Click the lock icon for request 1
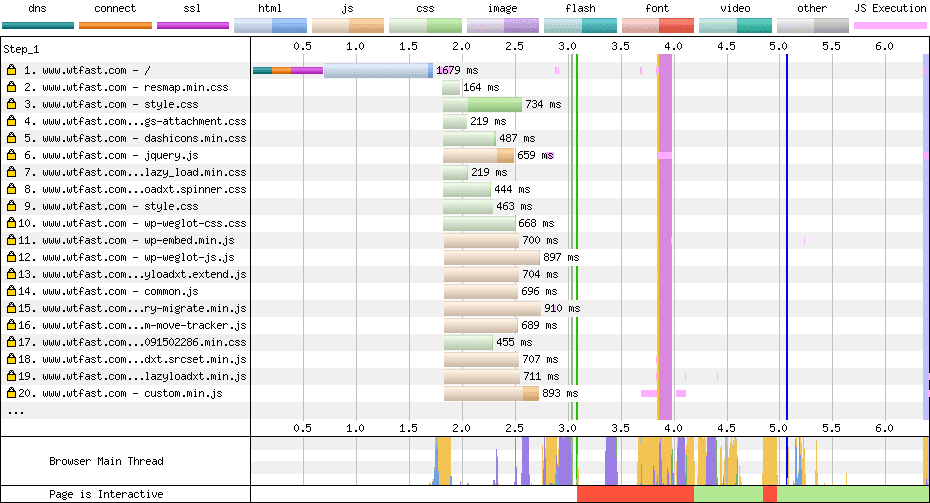Screen dimensions: 930x503 pos(11,71)
